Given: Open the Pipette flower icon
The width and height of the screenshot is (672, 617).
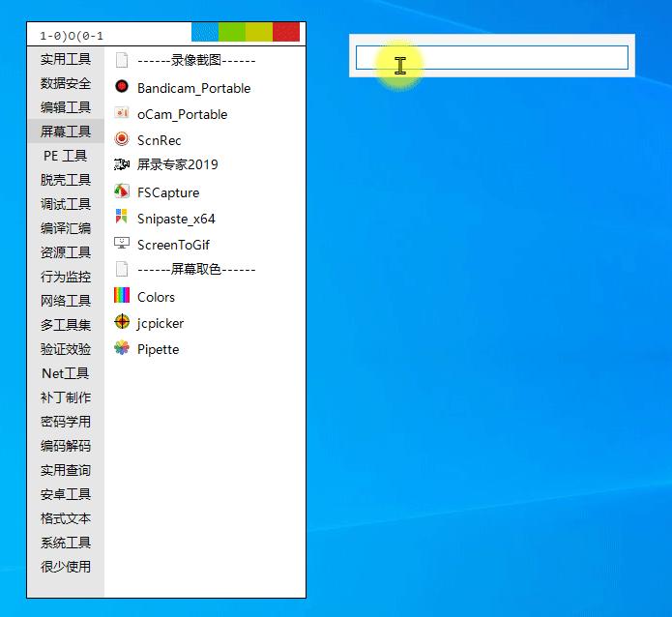Looking at the screenshot, I should click(x=122, y=348).
